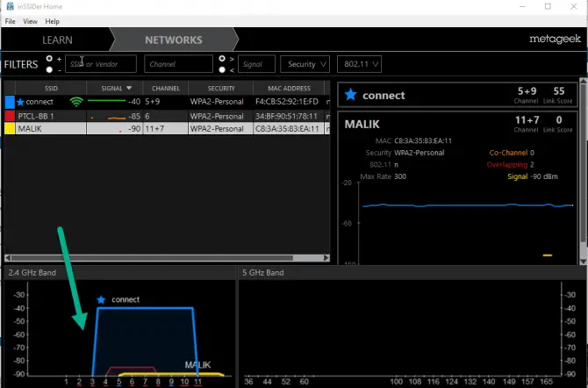Click the red color swatch for PTCL-BB 1

point(10,116)
